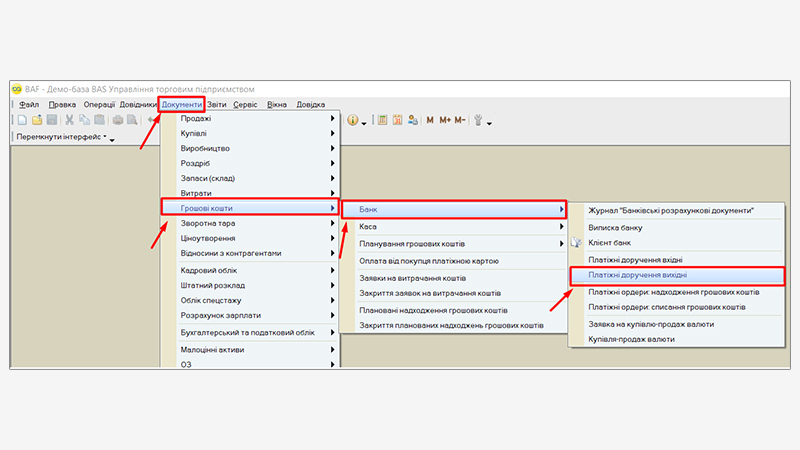The image size is (800, 450).
Task: Click the M+ memory add button
Action: 444,120
